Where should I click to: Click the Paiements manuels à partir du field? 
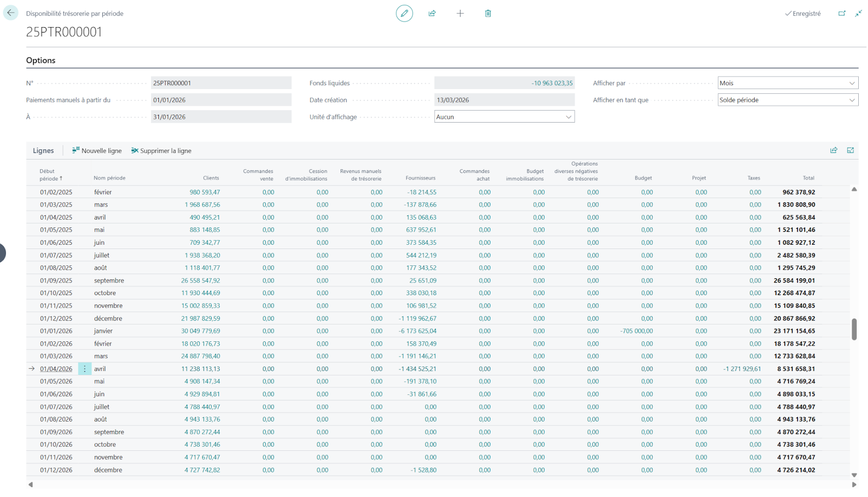pyautogui.click(x=221, y=100)
